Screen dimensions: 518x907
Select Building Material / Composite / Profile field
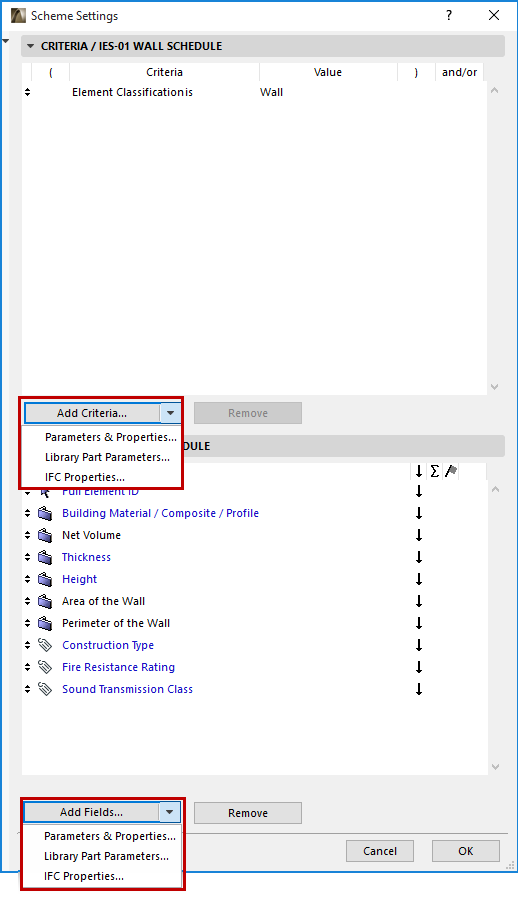click(x=160, y=513)
